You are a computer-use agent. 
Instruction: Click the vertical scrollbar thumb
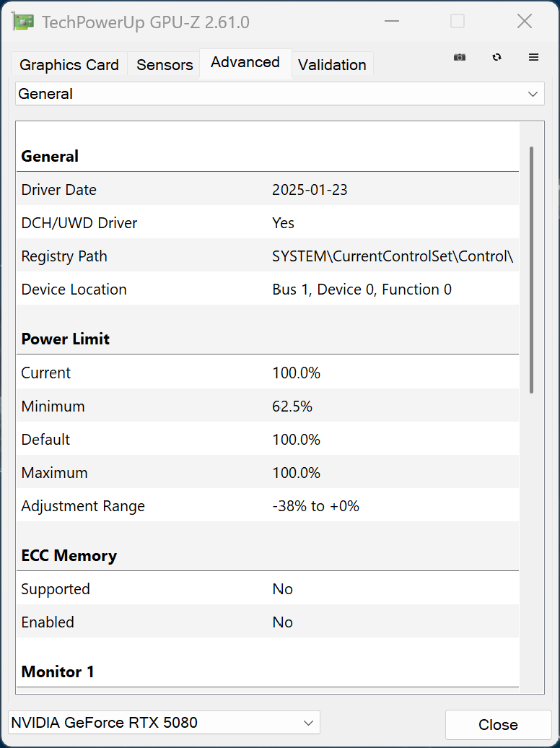coord(531,270)
